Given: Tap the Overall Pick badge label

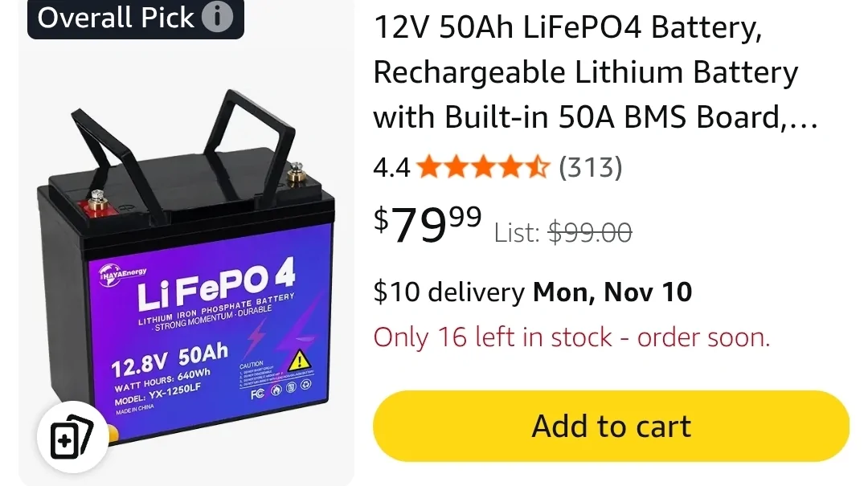Looking at the screenshot, I should point(136,18).
